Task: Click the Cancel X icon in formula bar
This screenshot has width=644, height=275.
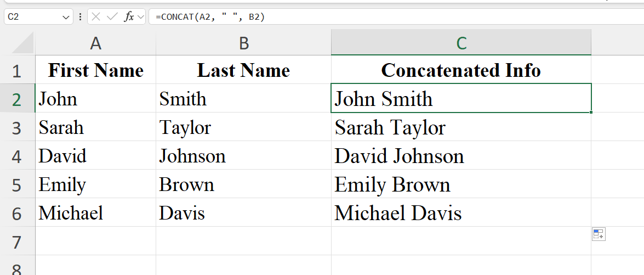Action: tap(96, 17)
